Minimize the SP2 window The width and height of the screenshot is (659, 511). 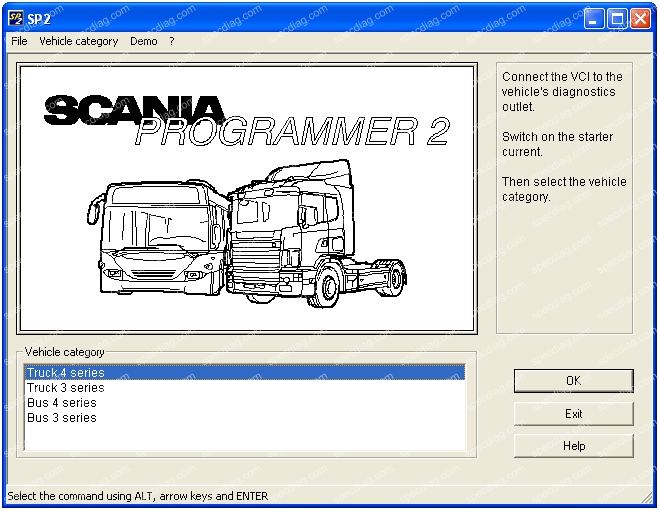(x=594, y=18)
